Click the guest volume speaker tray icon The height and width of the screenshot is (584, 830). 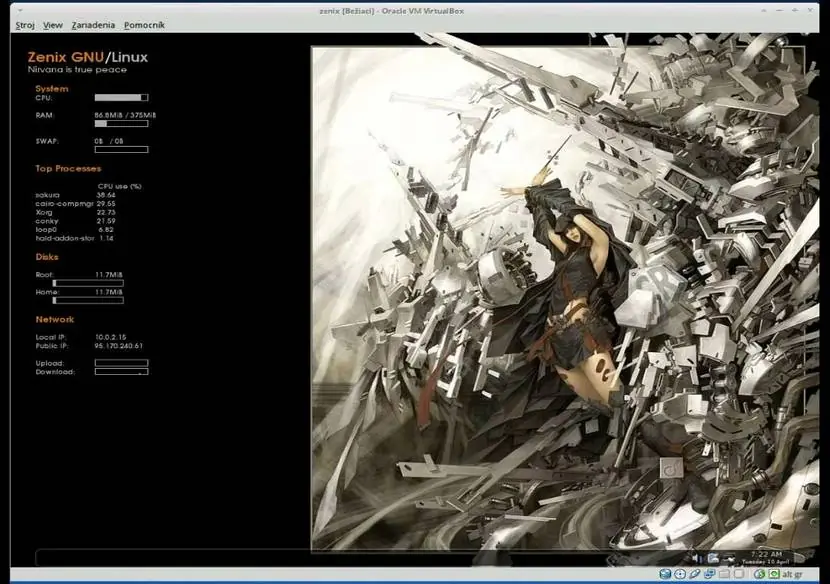tap(697, 558)
